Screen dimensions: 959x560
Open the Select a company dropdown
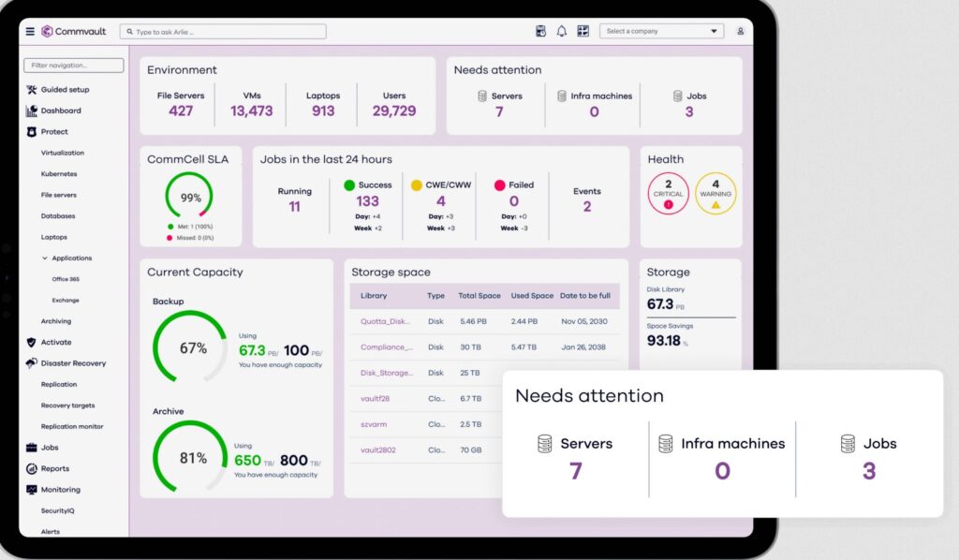point(662,31)
